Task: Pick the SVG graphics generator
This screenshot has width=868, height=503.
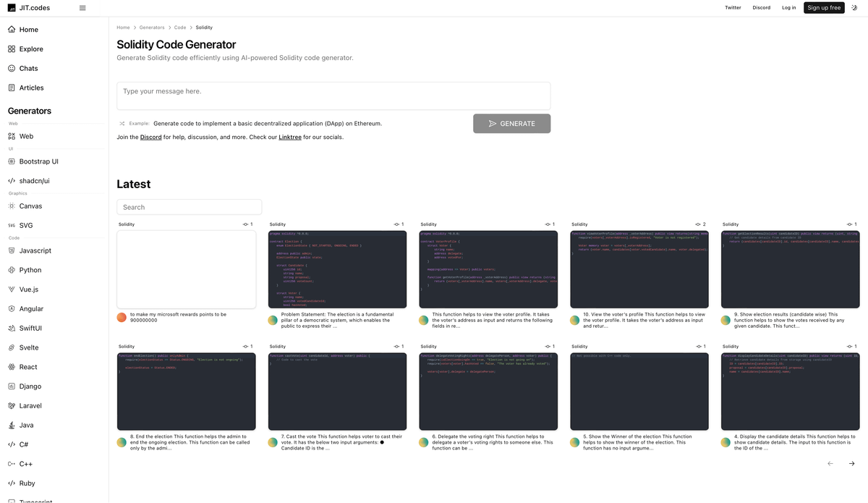Action: [25, 226]
